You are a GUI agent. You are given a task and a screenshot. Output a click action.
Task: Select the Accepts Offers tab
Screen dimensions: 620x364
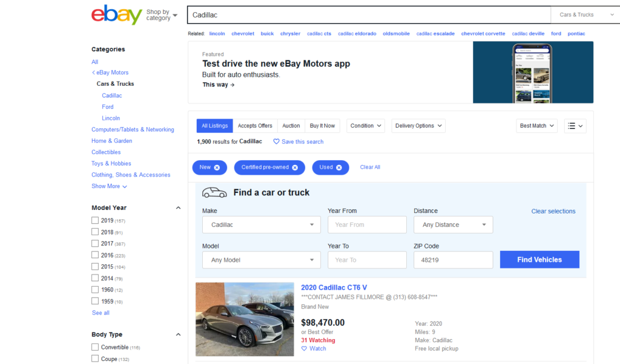[255, 126]
